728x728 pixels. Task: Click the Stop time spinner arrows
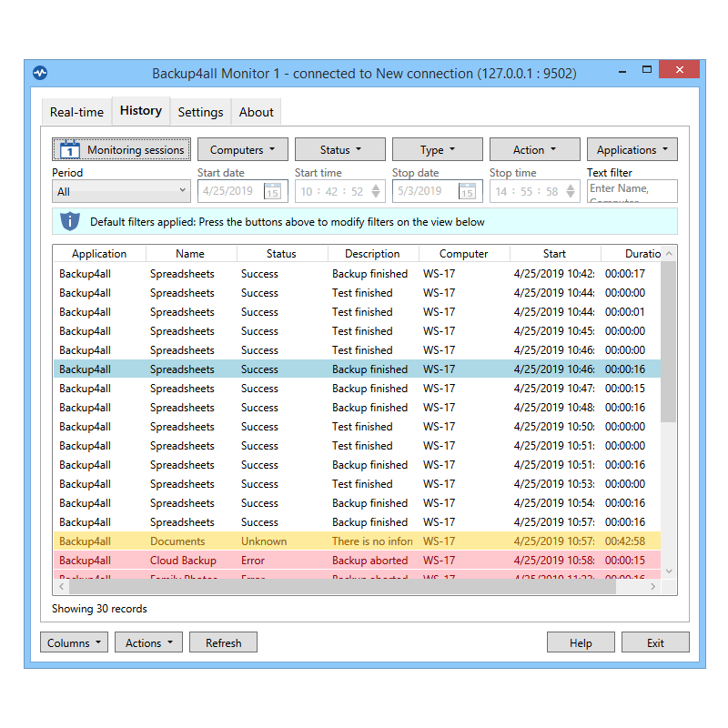pyautogui.click(x=571, y=191)
